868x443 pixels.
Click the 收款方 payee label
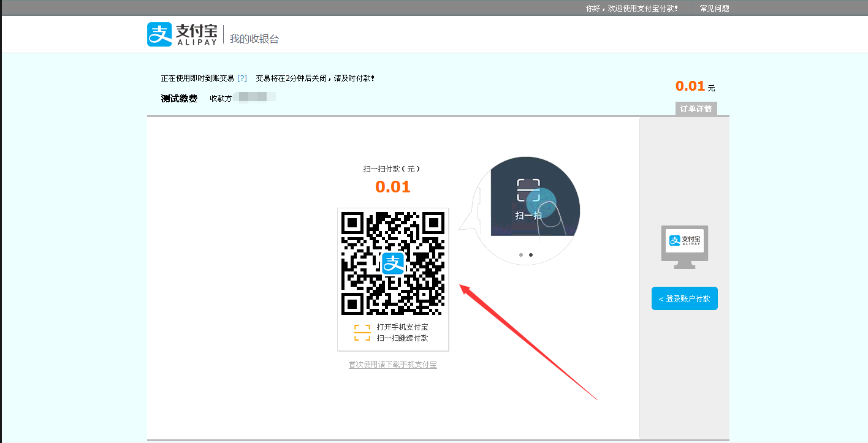click(x=221, y=98)
